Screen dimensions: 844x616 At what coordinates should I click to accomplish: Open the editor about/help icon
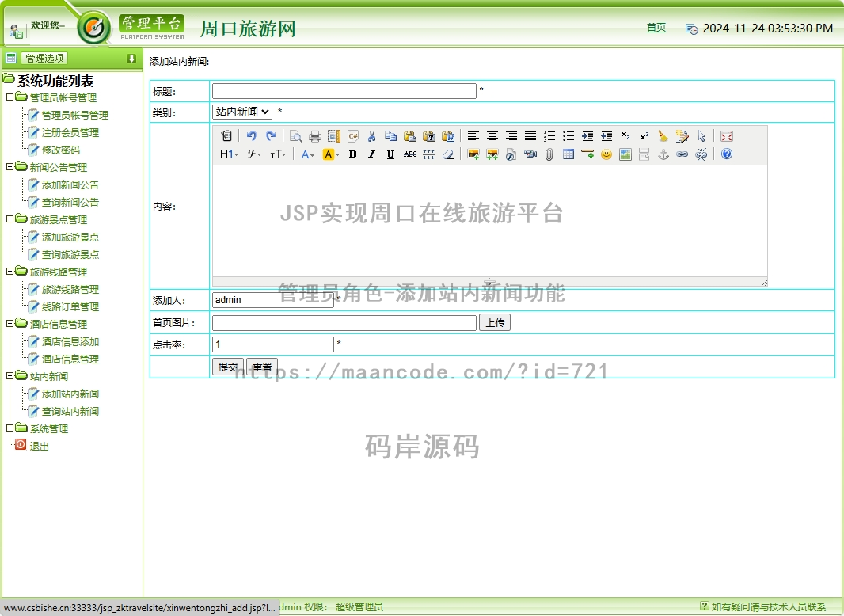[x=727, y=154]
